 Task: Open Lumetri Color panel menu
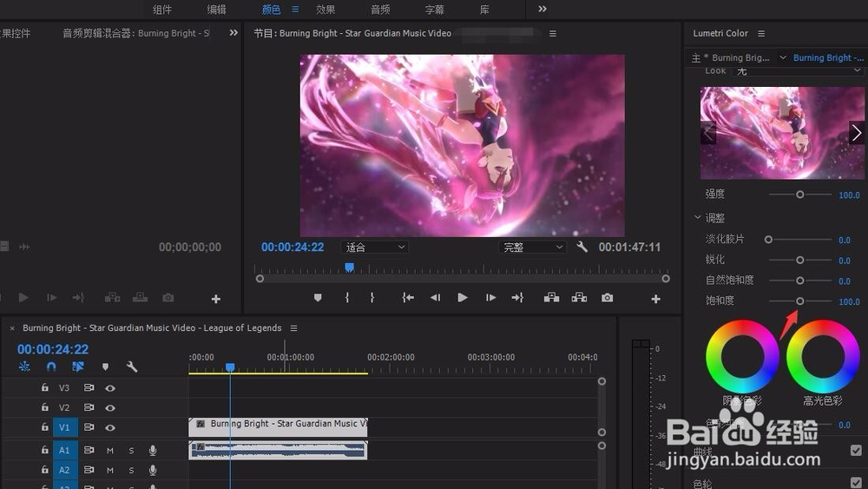(761, 34)
